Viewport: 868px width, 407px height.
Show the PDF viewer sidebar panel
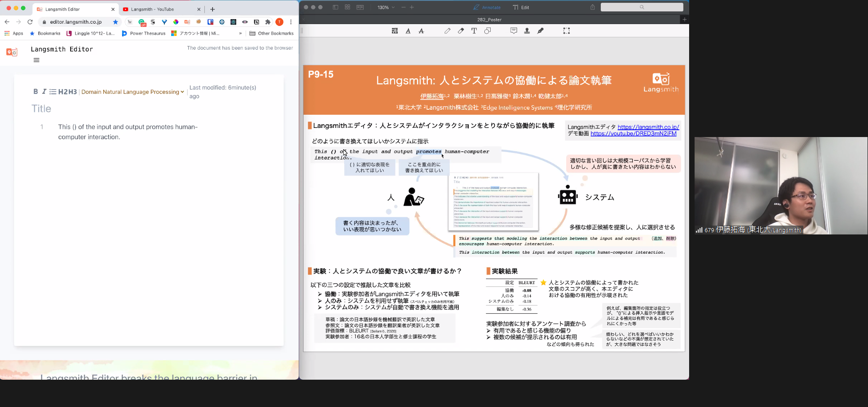(x=335, y=7)
